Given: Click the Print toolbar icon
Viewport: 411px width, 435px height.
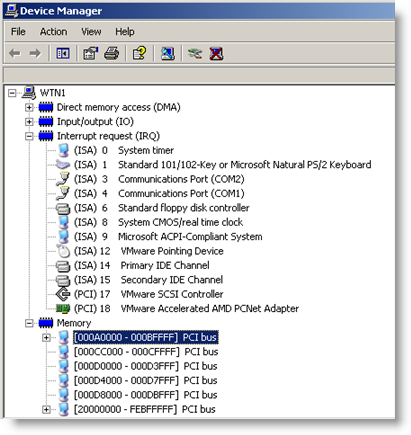Looking at the screenshot, I should coord(111,53).
